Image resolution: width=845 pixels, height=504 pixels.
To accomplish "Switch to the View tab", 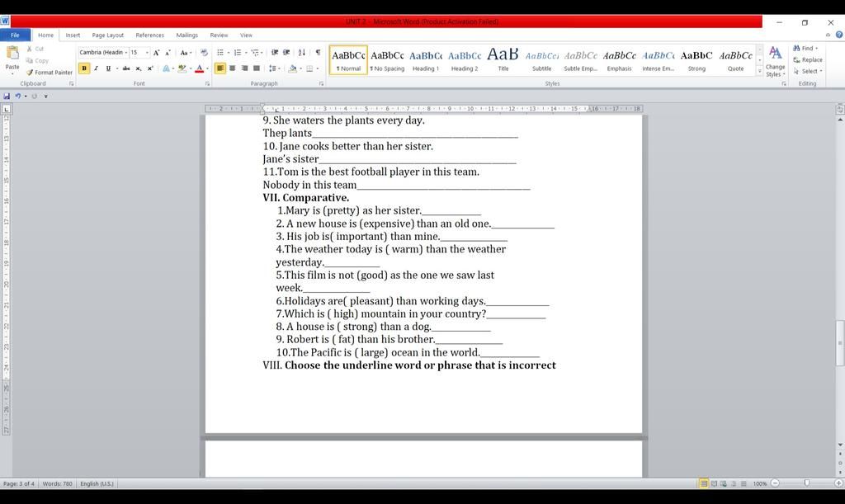I will pos(246,35).
